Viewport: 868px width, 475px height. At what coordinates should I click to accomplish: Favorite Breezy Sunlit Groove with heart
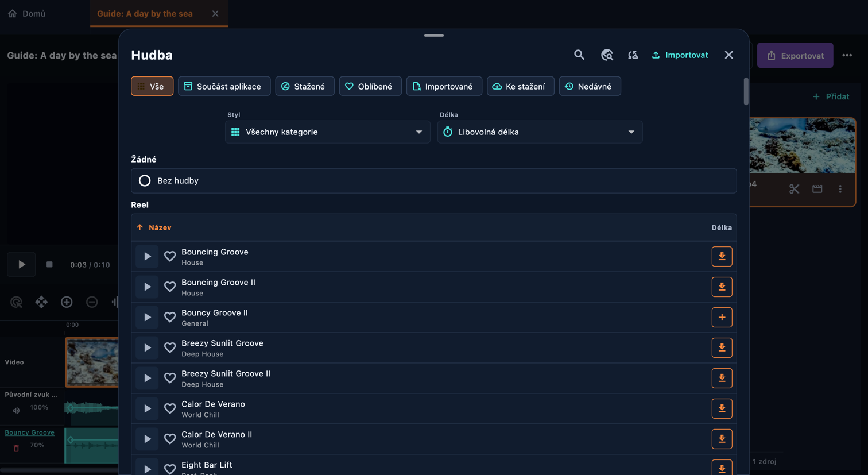tap(170, 347)
